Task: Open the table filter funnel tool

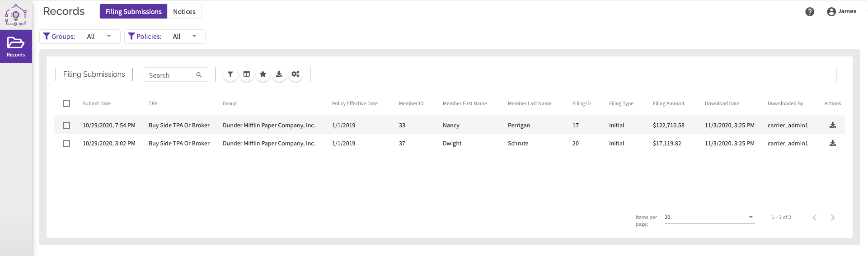Action: click(230, 74)
